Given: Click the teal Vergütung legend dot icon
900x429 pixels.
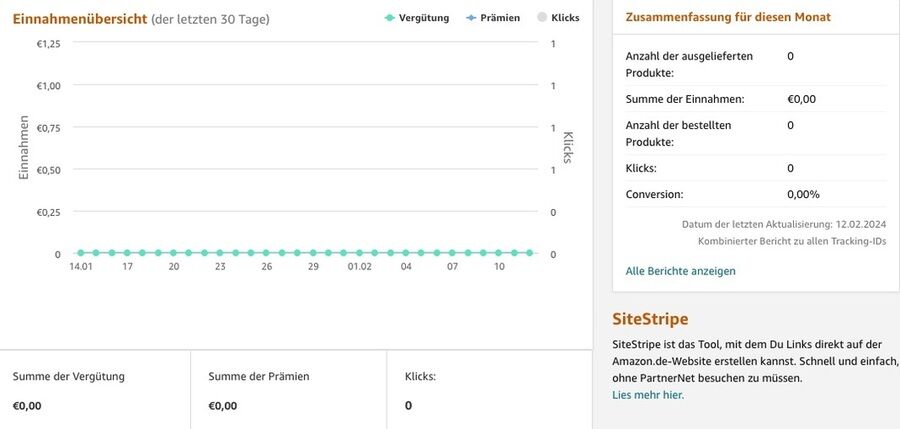Looking at the screenshot, I should pyautogui.click(x=390, y=18).
